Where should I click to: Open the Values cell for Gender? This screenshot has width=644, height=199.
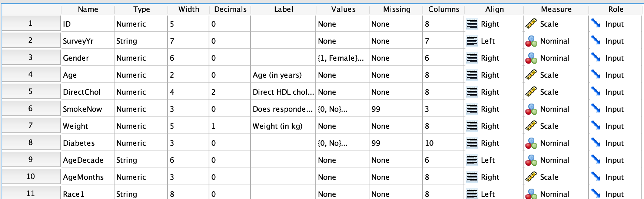point(342,58)
